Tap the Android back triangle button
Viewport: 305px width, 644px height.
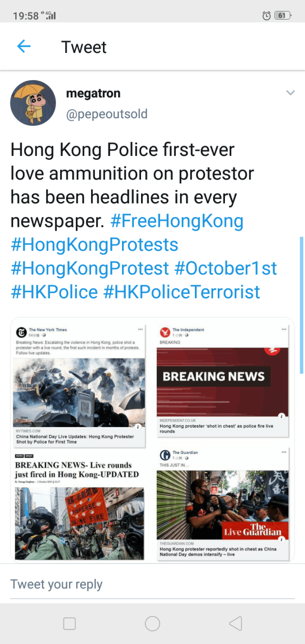point(235,624)
